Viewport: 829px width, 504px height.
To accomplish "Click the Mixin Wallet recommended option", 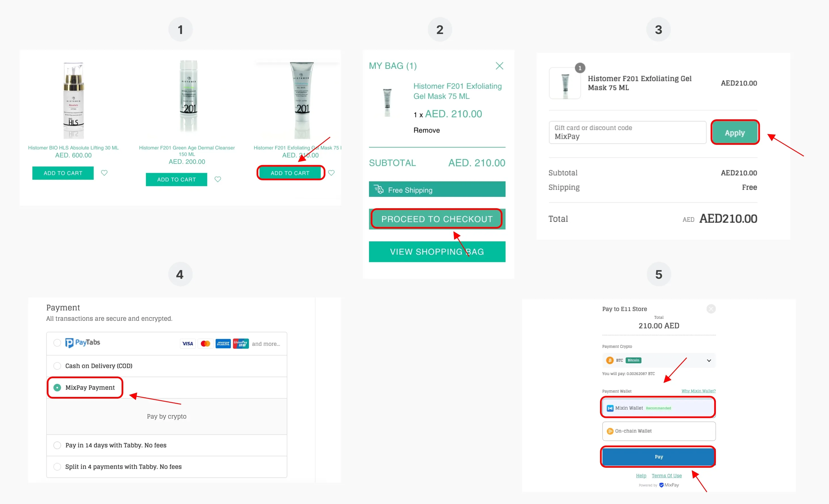I will (x=658, y=407).
